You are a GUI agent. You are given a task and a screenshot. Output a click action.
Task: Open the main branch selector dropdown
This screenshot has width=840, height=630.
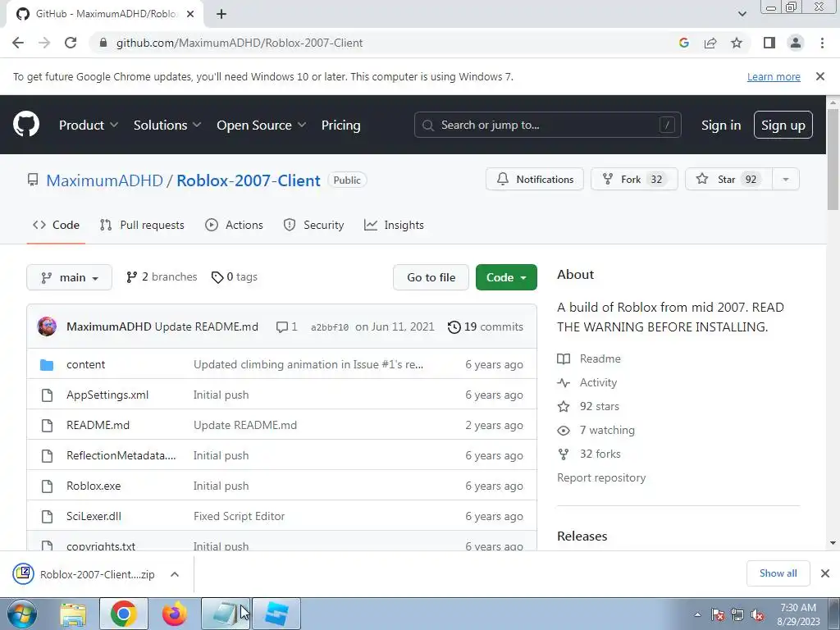[x=69, y=277]
